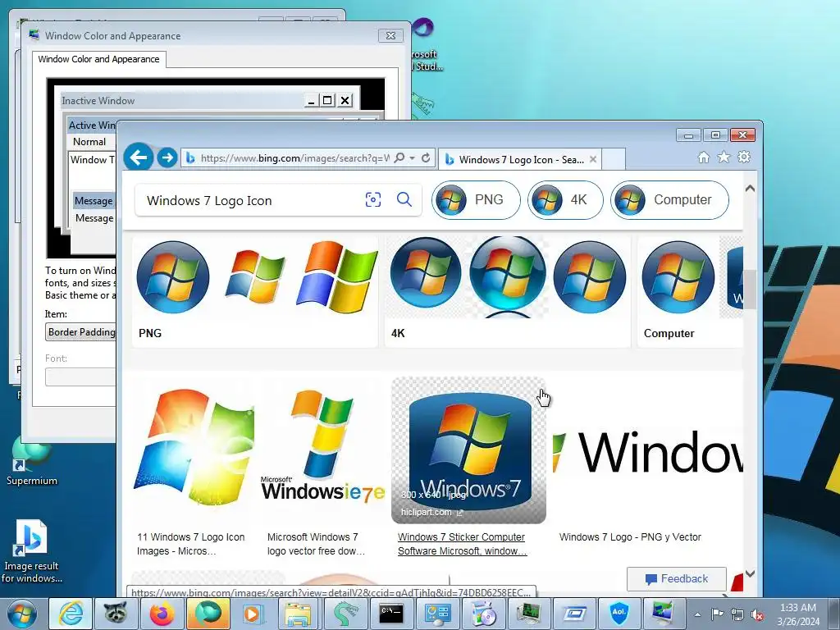Open the circuit board monitor taskbar icon
Image resolution: width=840 pixels, height=630 pixels.
(529, 614)
